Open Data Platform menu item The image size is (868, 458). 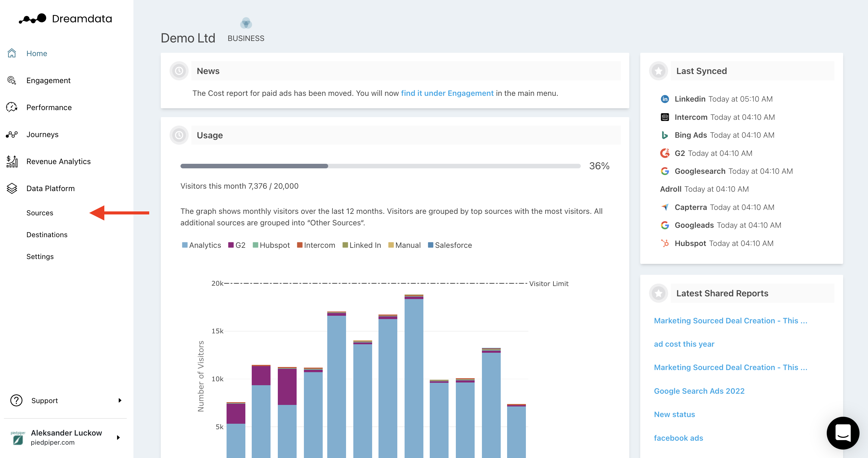pyautogui.click(x=51, y=188)
